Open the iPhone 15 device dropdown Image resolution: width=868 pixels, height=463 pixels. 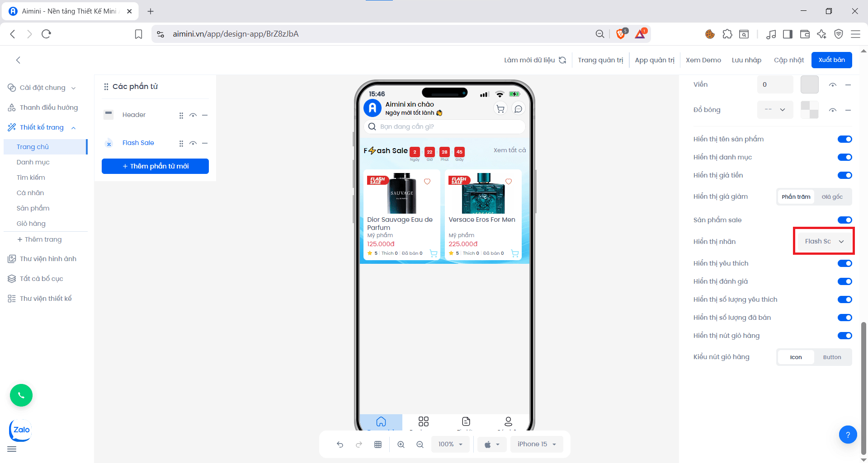coord(537,444)
